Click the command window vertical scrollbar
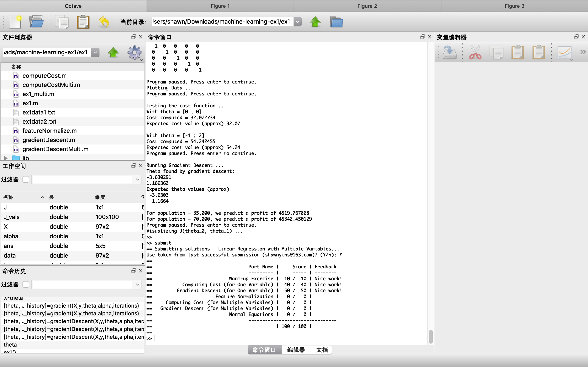This screenshot has height=367, width=588. coord(431,336)
